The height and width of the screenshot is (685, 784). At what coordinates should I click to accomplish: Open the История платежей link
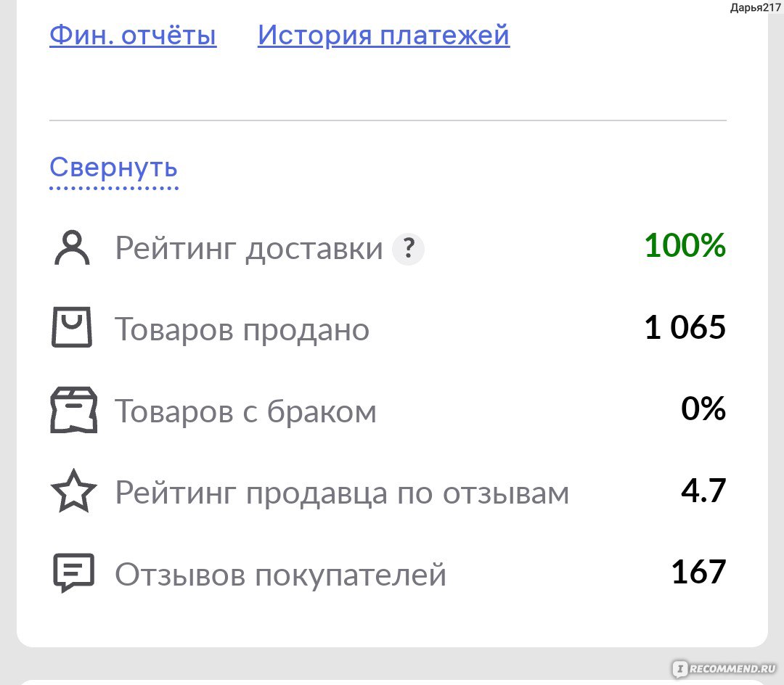(x=383, y=35)
